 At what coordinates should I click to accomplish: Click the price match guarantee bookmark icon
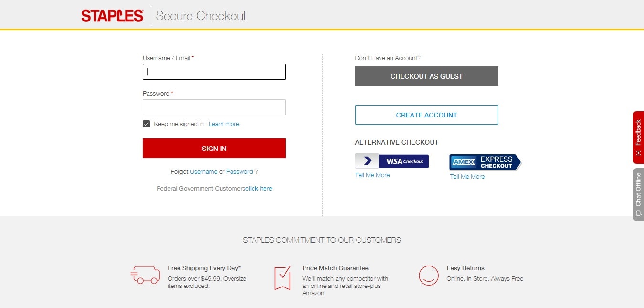pos(283,278)
